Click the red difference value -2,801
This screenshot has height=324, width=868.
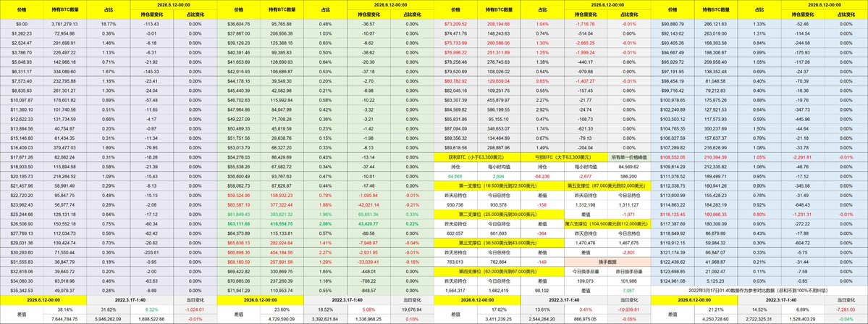tap(629, 252)
